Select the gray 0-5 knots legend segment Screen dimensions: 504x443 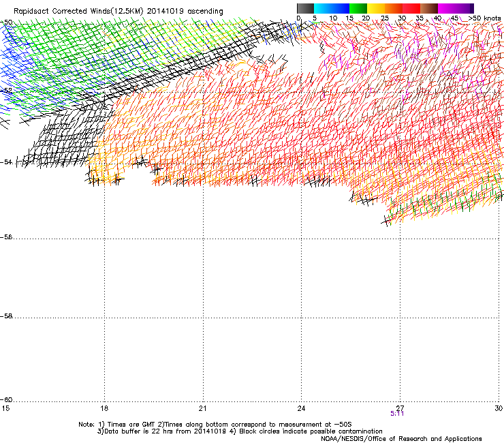click(x=305, y=8)
